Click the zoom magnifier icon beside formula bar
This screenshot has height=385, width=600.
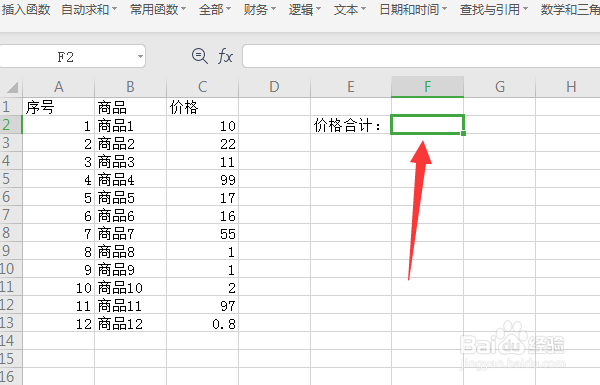pos(200,56)
